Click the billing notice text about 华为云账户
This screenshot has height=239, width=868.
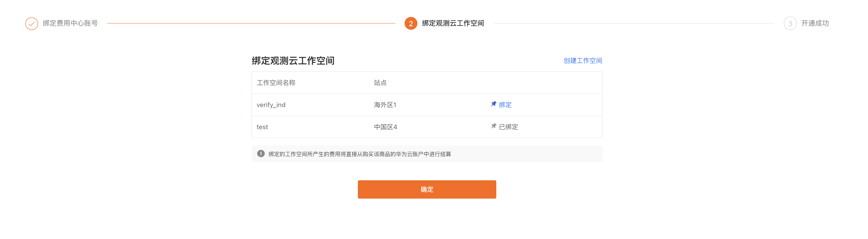[x=360, y=154]
